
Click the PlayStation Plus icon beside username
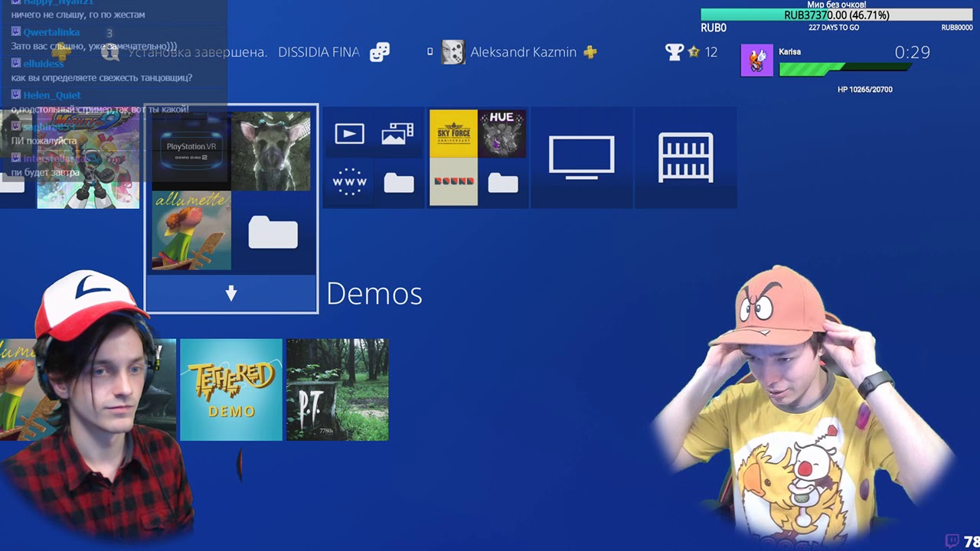590,52
